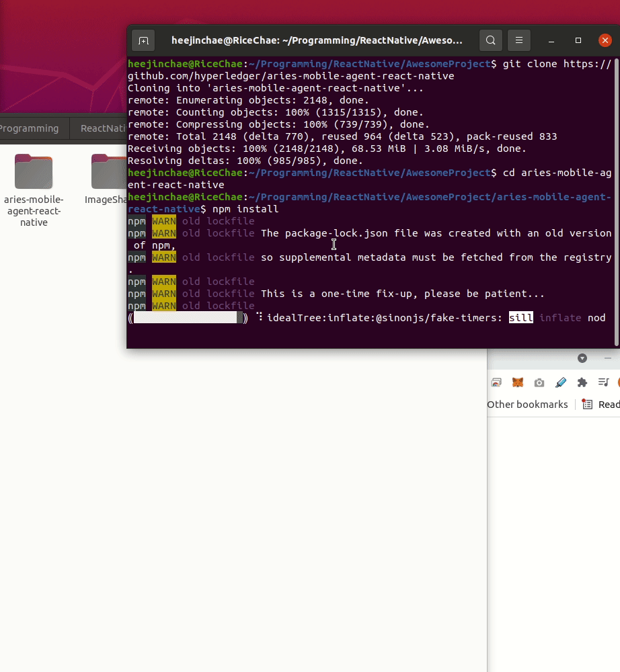Select the aries-mobile-agent-react-native folder in Files
The width and height of the screenshot is (620, 672).
coord(34,191)
